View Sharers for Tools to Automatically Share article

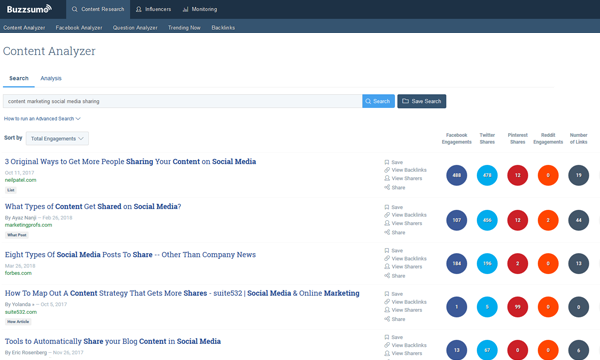(403, 353)
